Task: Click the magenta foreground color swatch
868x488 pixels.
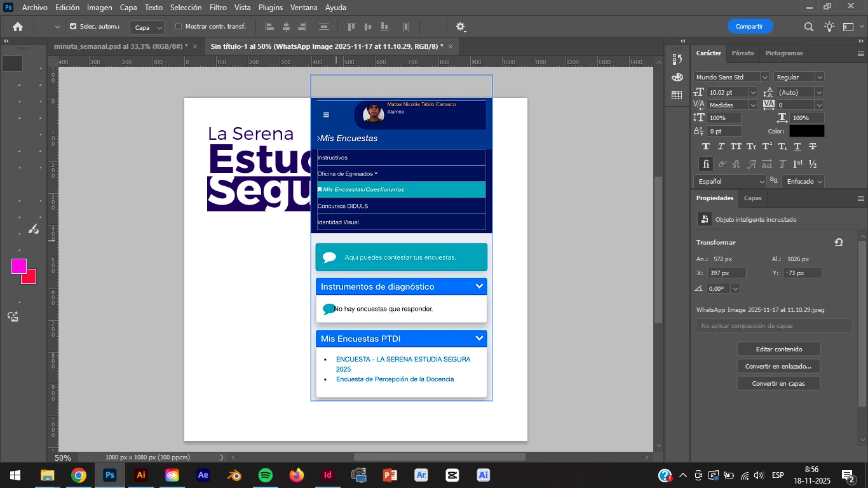Action: [18, 266]
